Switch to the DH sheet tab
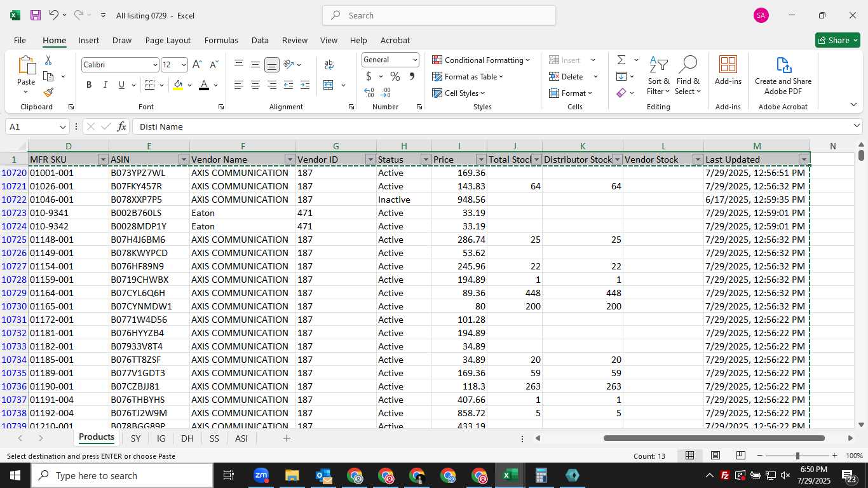This screenshot has height=488, width=868. (187, 438)
